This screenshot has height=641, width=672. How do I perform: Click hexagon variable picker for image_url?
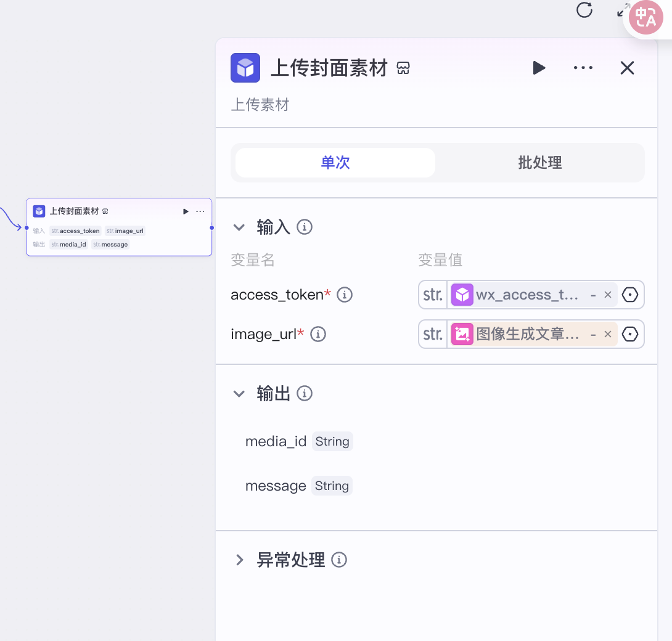pos(630,334)
